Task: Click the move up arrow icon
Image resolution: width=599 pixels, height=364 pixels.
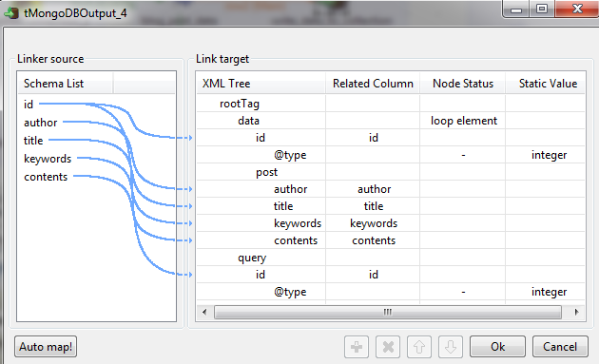Action: [x=419, y=347]
